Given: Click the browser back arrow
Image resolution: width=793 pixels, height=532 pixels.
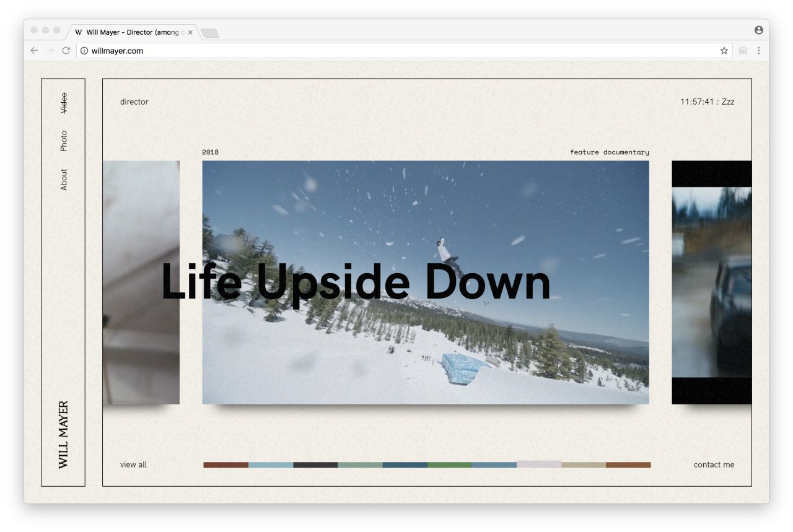Looking at the screenshot, I should click(34, 51).
